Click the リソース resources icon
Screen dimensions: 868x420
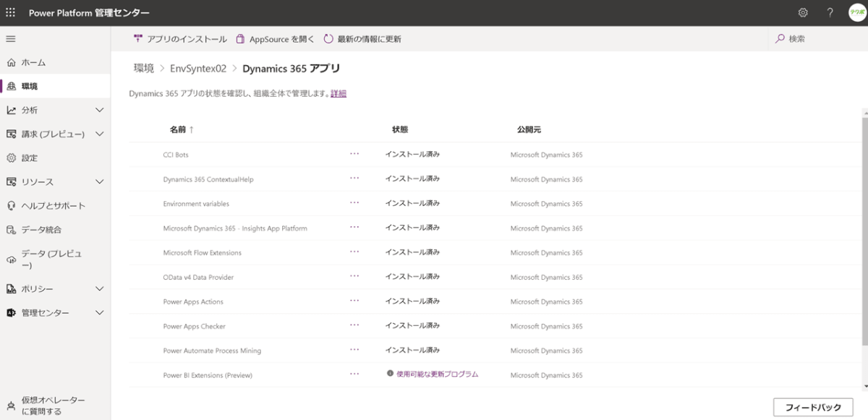[x=11, y=181]
